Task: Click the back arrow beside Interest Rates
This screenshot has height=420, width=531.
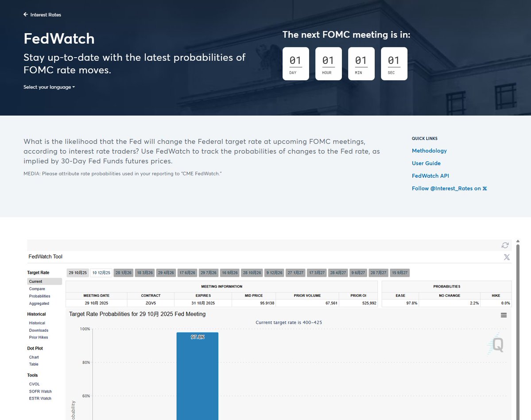Action: point(26,15)
